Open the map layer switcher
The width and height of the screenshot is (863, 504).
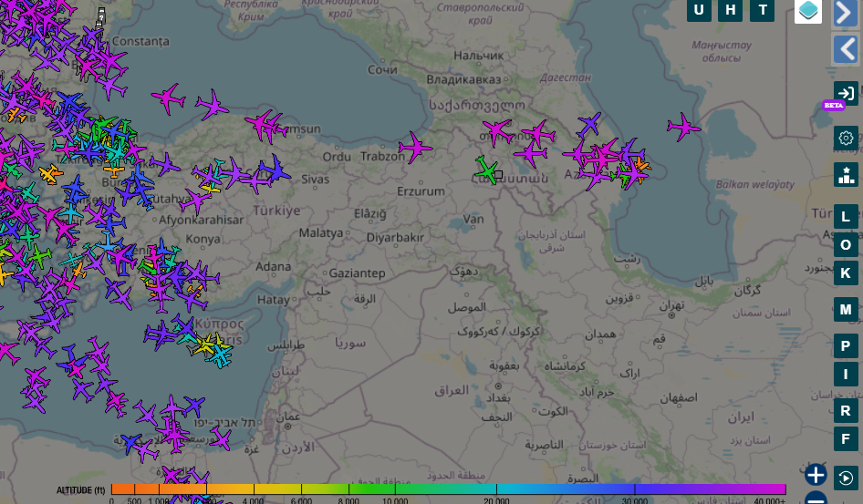808,11
